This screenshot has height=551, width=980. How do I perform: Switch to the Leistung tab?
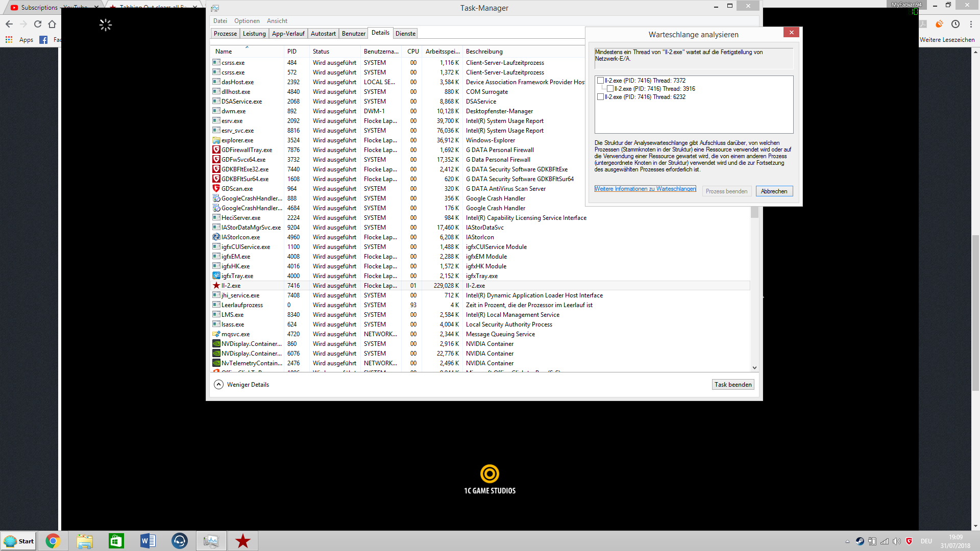point(254,34)
